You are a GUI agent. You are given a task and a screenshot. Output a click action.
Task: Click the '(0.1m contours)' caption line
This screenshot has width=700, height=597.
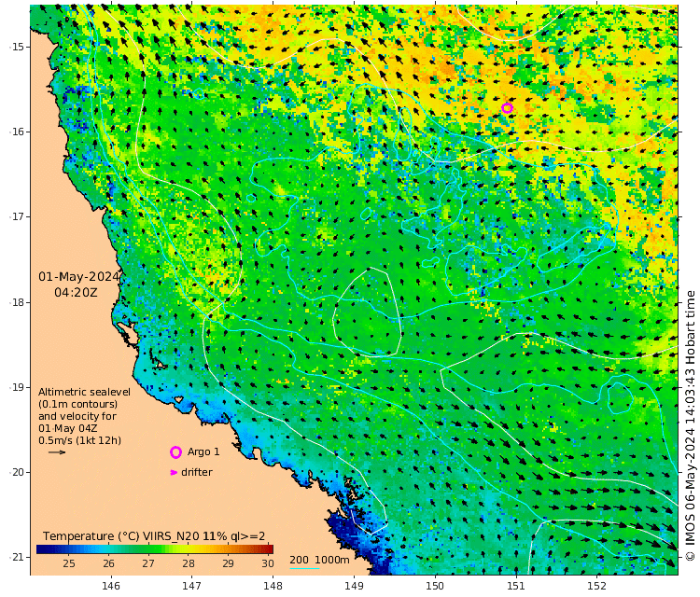coord(78,404)
